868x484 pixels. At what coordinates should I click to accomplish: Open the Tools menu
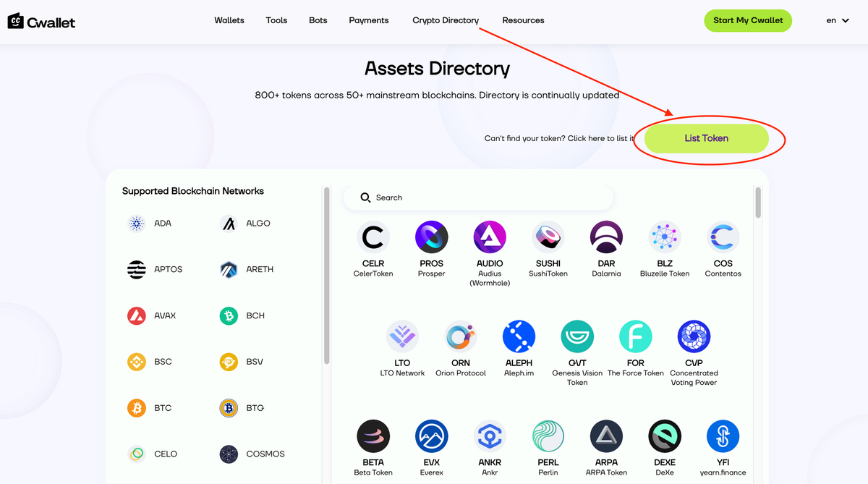pyautogui.click(x=276, y=20)
